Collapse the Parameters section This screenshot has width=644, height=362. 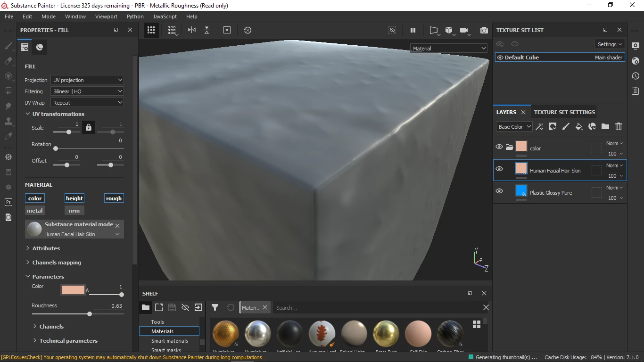28,277
